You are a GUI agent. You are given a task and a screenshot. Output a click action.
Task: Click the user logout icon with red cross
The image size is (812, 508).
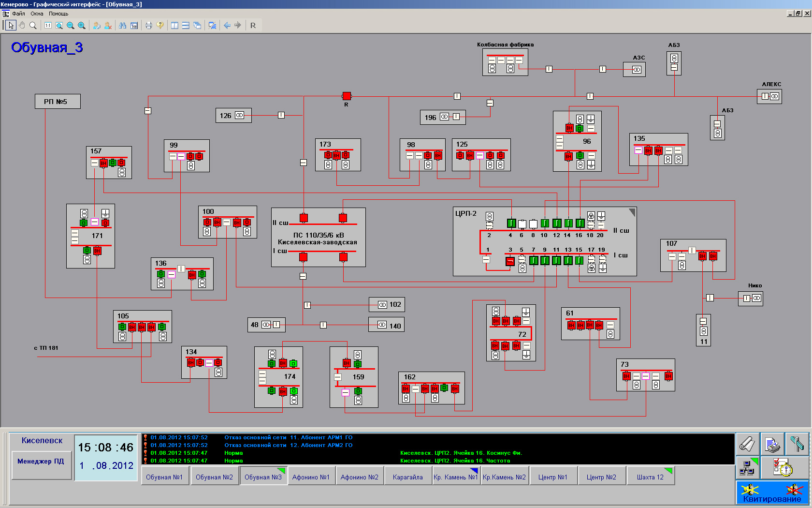[108, 25]
